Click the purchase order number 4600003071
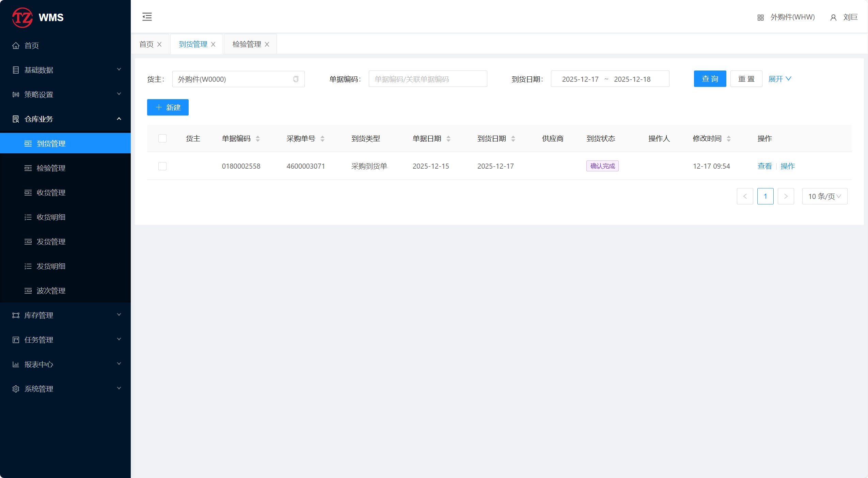 (306, 166)
